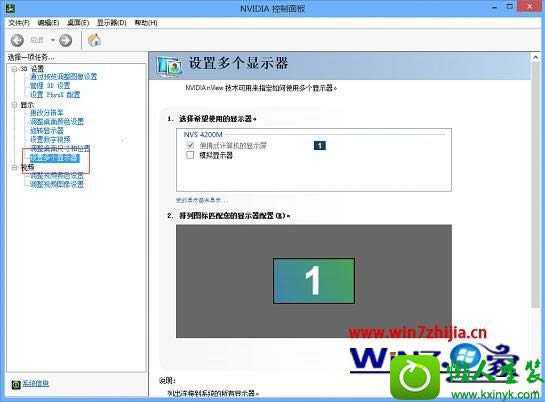Screen dimensions: 545x402
Task: Select 调整桌面尺寸和位置 in the task tree
Action: tap(60, 149)
